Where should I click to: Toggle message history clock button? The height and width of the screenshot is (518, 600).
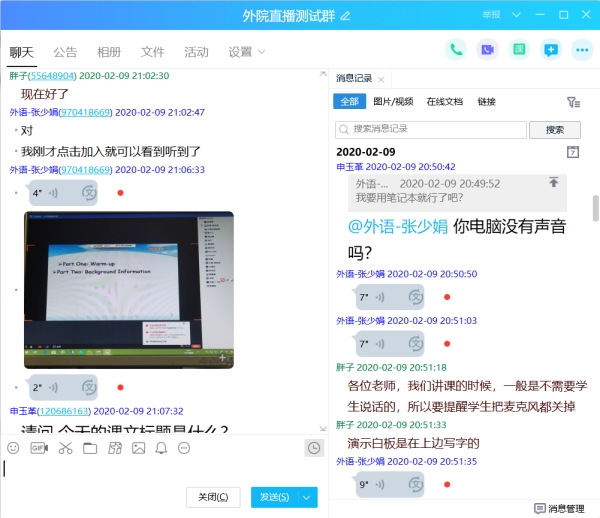(x=314, y=447)
